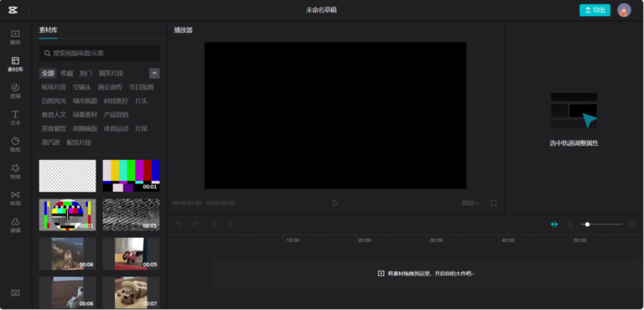Click the 30:00 mark on the timeline ruler

coord(436,240)
